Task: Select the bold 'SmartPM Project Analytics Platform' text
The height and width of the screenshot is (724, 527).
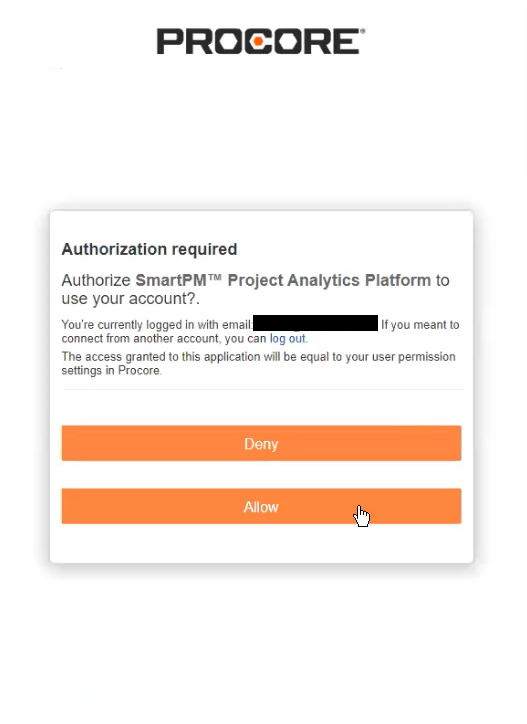Action: point(283,280)
